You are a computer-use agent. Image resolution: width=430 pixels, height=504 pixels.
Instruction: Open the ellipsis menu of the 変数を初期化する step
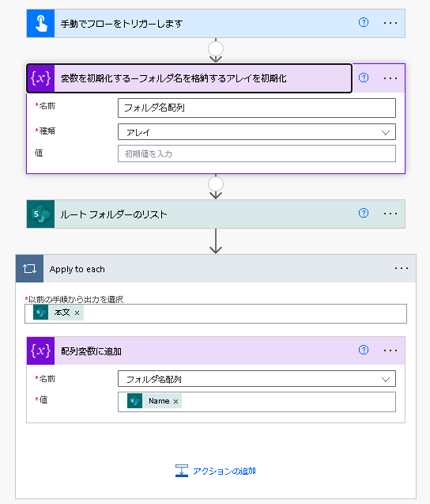coord(390,78)
